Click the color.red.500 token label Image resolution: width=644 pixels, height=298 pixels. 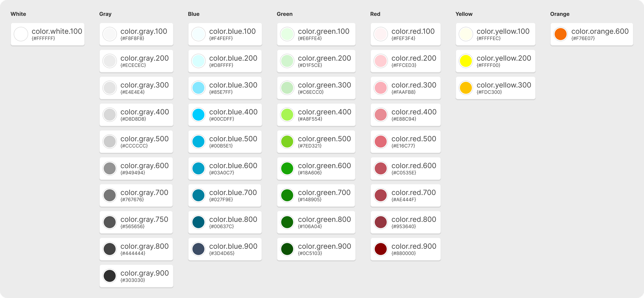[x=414, y=139]
